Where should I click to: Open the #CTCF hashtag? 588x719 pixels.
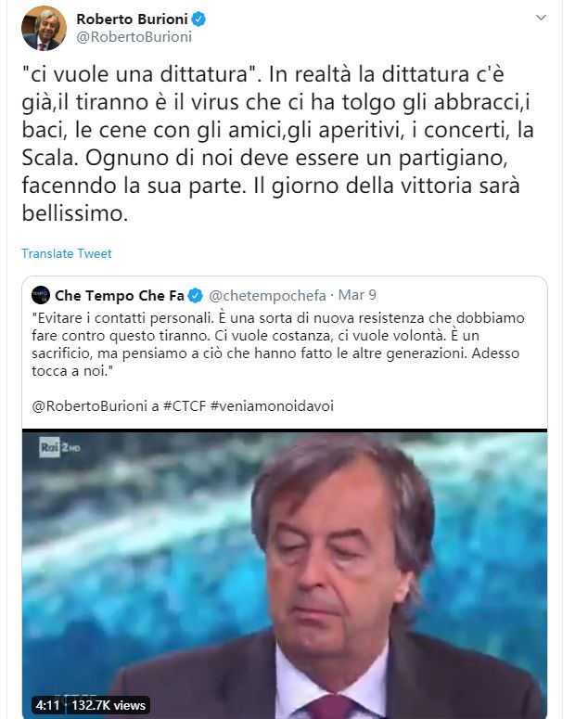click(x=185, y=405)
